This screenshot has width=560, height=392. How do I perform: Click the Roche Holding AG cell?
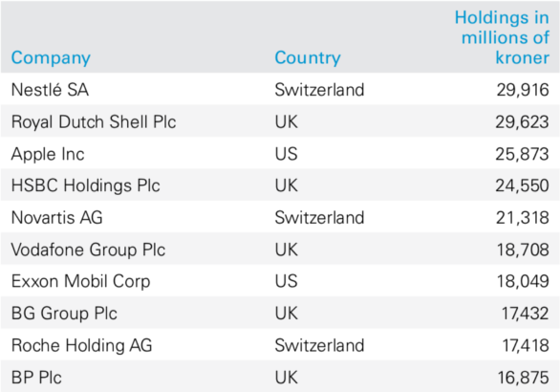(82, 345)
